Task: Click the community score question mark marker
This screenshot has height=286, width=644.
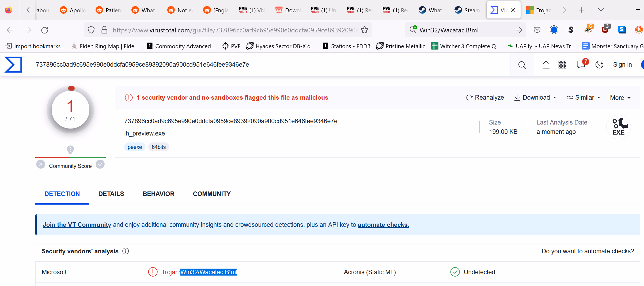Action: pos(70,150)
